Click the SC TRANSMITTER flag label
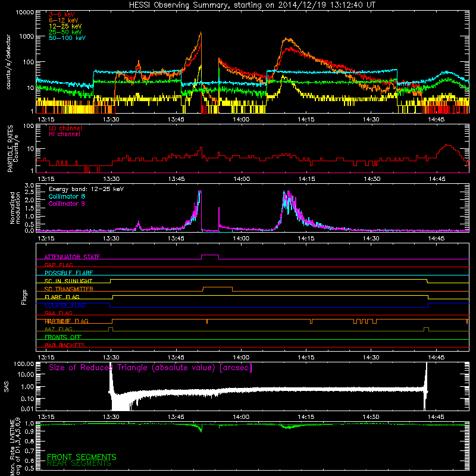The width and height of the screenshot is (476, 476). tap(69, 289)
